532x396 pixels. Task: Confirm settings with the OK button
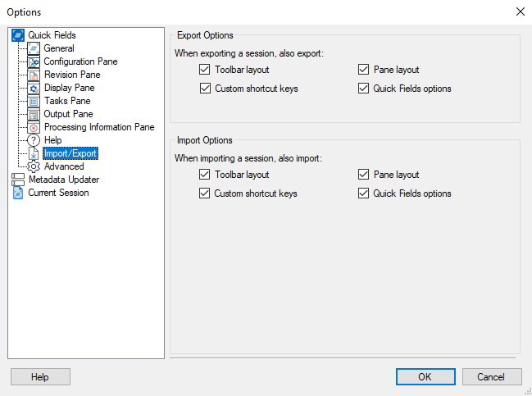tap(425, 377)
